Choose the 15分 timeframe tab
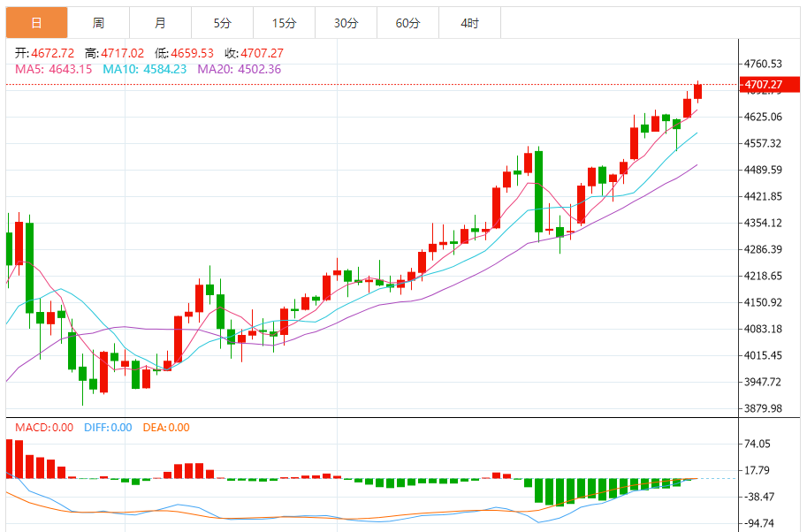The height and width of the screenshot is (532, 807). tap(284, 23)
